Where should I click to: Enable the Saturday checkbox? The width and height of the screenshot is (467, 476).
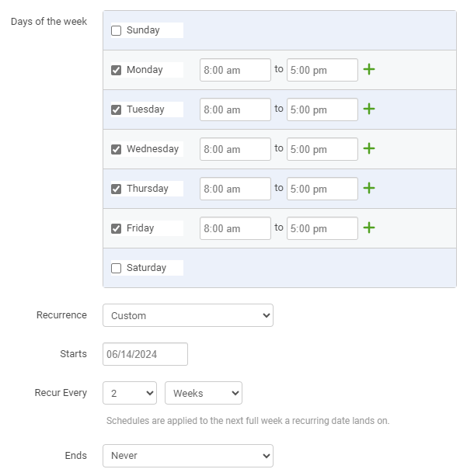[116, 268]
